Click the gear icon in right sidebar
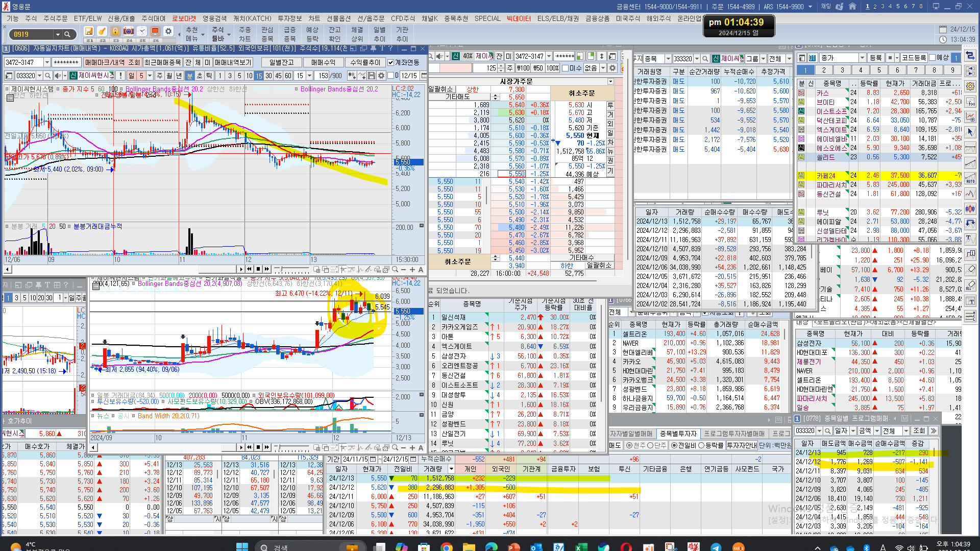The image size is (980, 551). pyautogui.click(x=970, y=86)
